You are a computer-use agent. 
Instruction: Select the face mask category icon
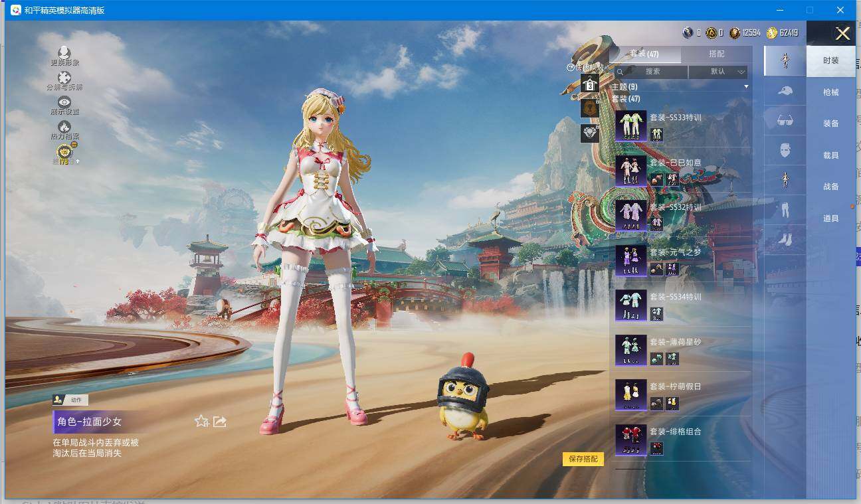[x=785, y=151]
